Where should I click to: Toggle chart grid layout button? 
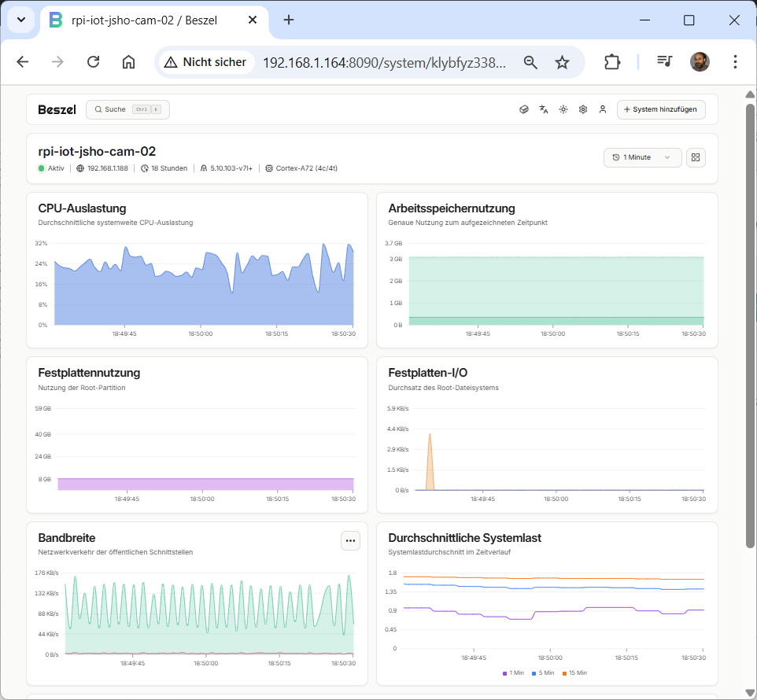pos(696,157)
